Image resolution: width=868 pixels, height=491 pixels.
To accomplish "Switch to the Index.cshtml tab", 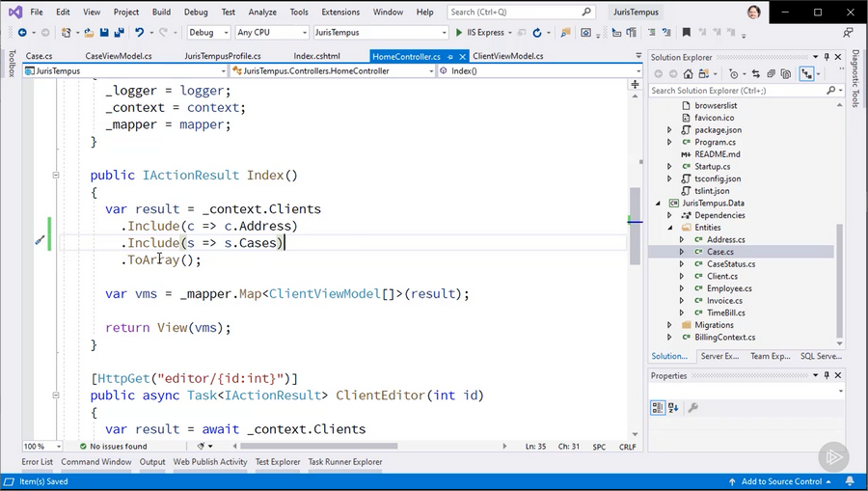I will point(316,56).
